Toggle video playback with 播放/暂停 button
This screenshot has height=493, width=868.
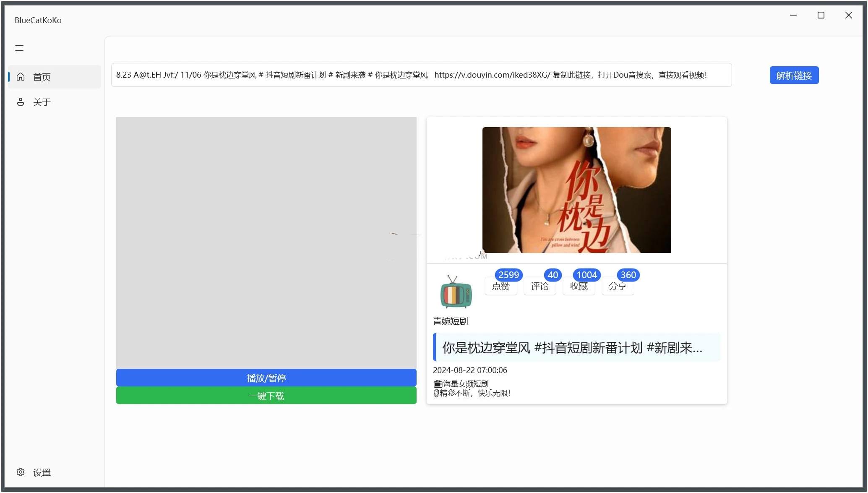(x=266, y=377)
